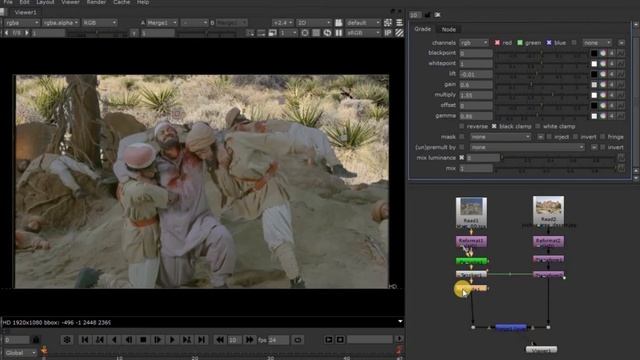Skip forward by frame increment

(249, 340)
